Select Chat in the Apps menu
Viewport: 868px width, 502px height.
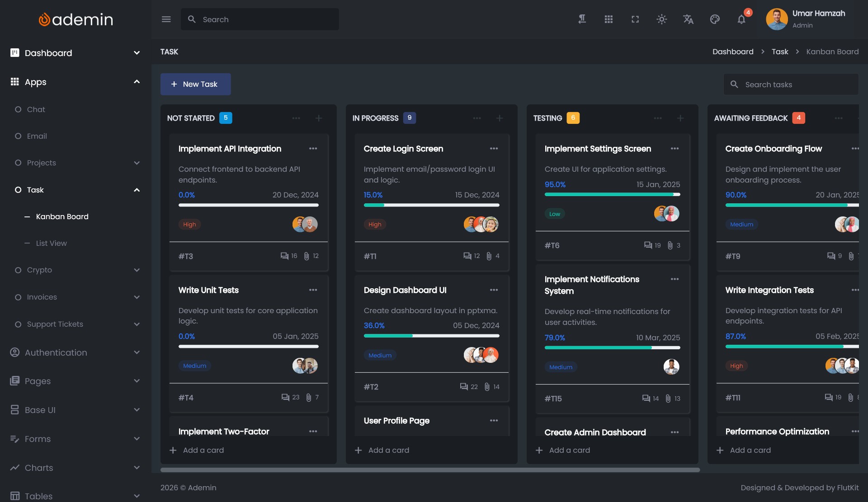pyautogui.click(x=36, y=109)
